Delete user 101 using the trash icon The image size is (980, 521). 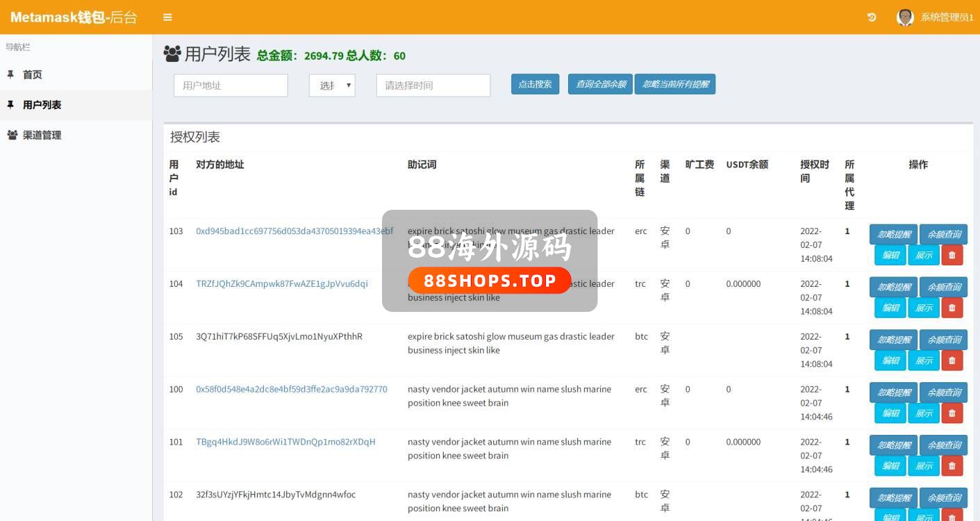coord(952,466)
